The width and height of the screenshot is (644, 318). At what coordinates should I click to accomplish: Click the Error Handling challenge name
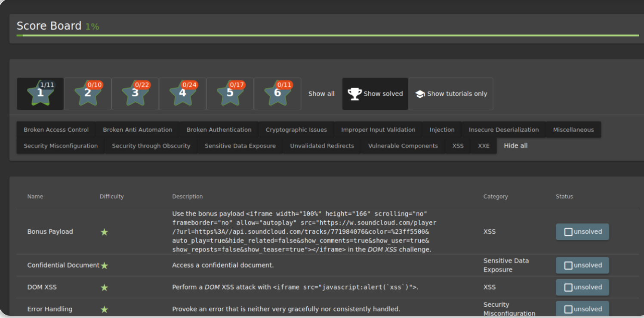click(50, 309)
